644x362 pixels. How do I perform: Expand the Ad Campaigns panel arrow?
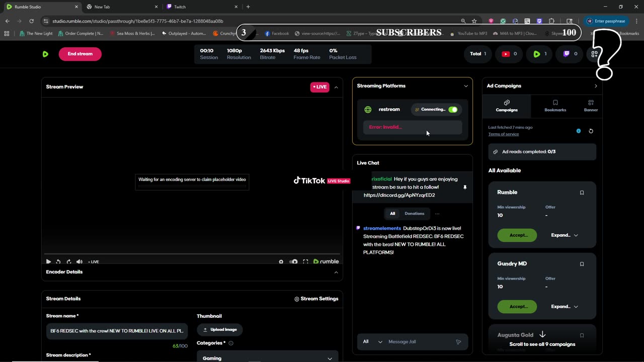(596, 86)
